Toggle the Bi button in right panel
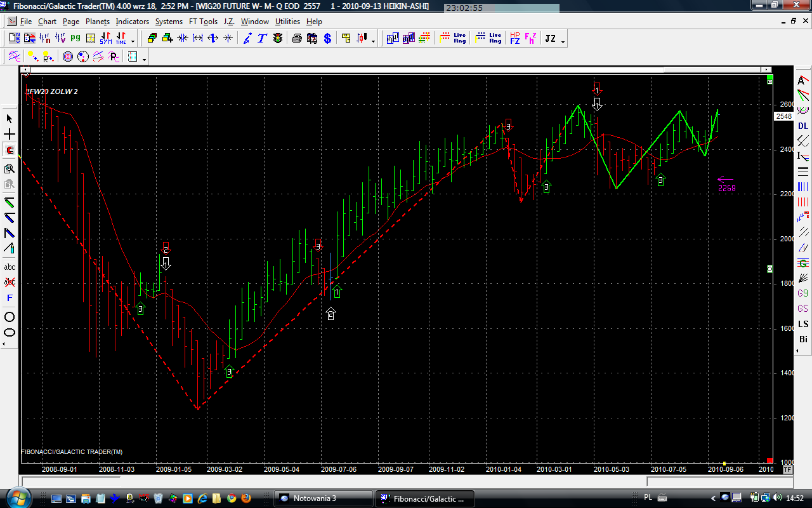 tap(803, 339)
